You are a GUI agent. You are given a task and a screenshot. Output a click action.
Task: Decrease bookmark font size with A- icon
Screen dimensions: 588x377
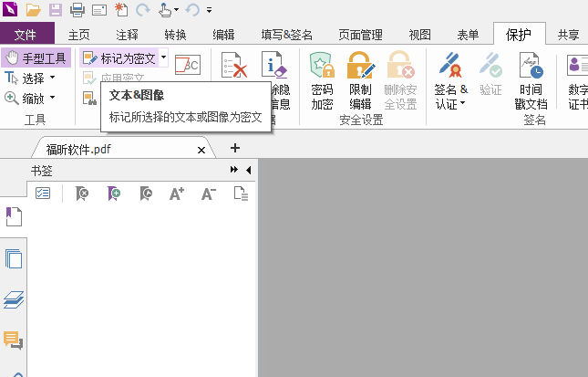coord(209,194)
